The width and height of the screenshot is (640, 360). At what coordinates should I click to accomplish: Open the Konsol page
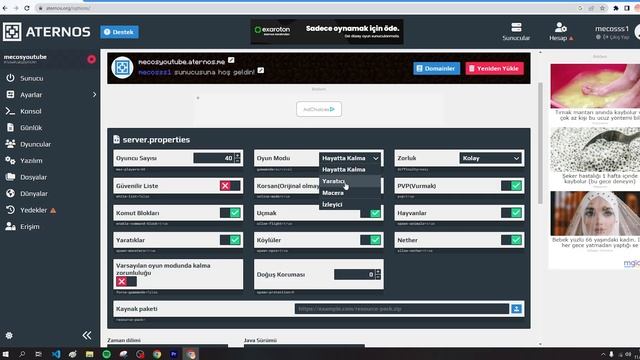click(31, 111)
